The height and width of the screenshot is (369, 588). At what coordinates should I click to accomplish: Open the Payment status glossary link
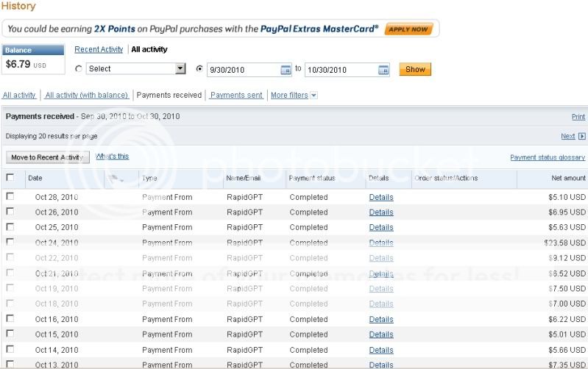pos(548,157)
